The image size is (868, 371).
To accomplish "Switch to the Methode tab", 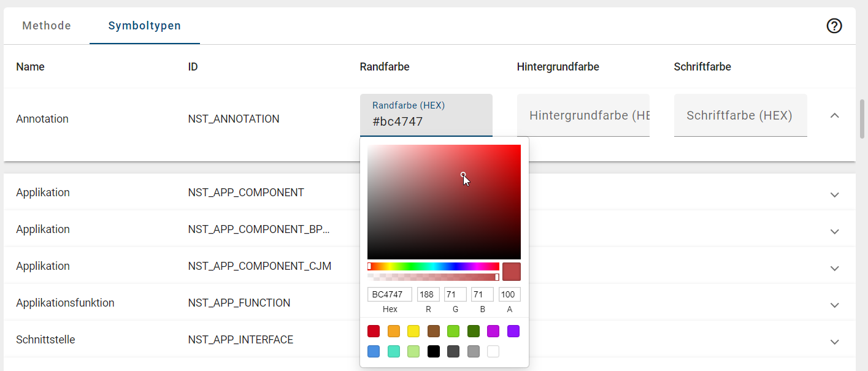I will 46,26.
